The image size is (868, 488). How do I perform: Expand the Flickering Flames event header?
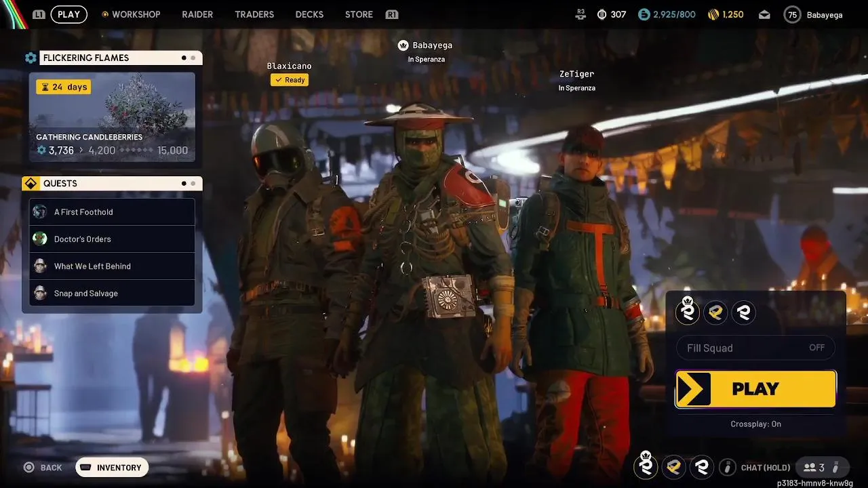coord(121,58)
